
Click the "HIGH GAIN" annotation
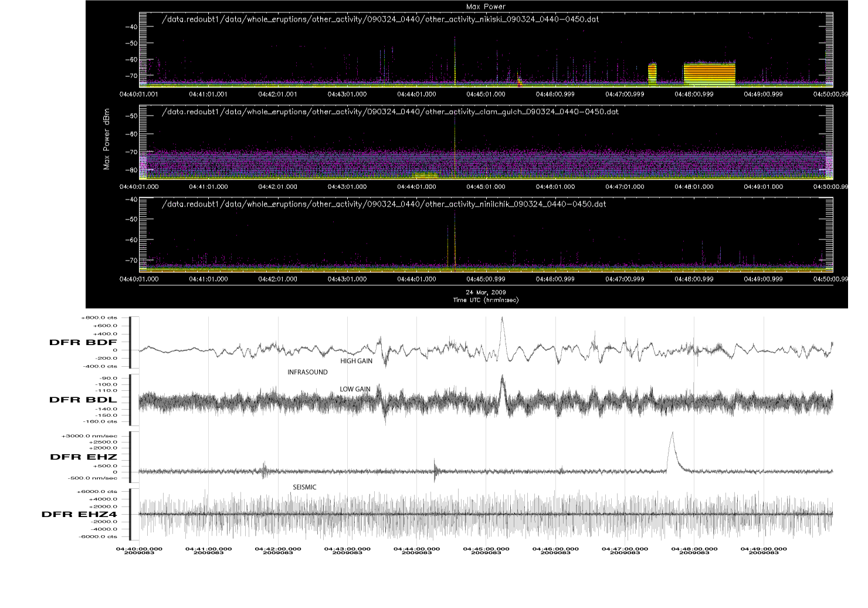[x=357, y=361]
